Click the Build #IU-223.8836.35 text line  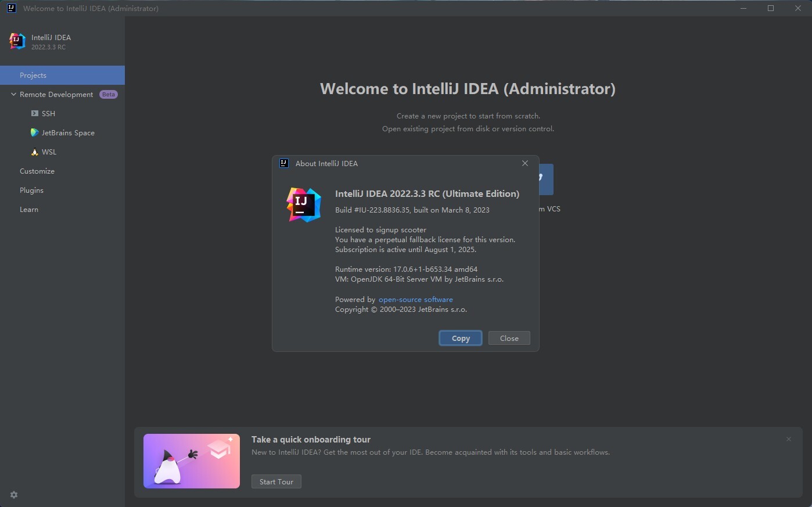pos(412,210)
